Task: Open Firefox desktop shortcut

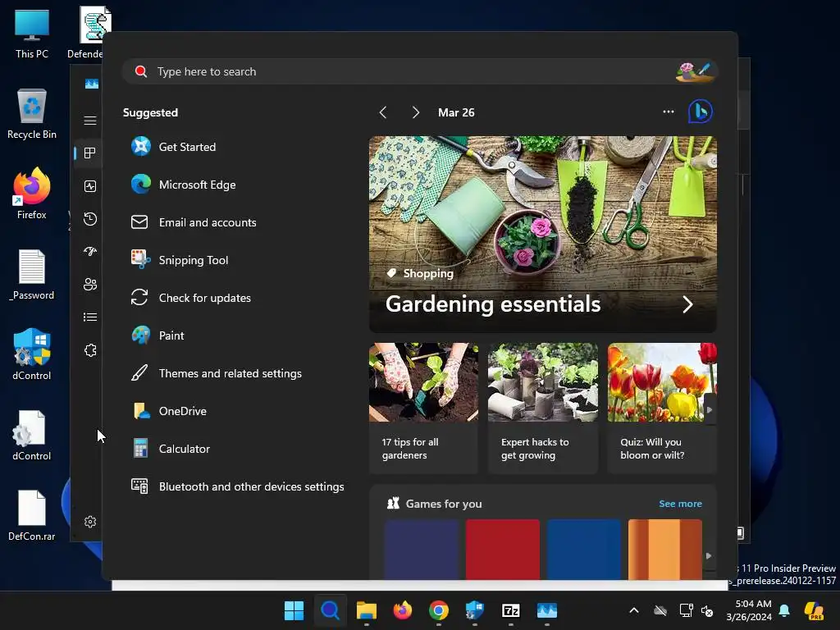Action: pyautogui.click(x=32, y=194)
